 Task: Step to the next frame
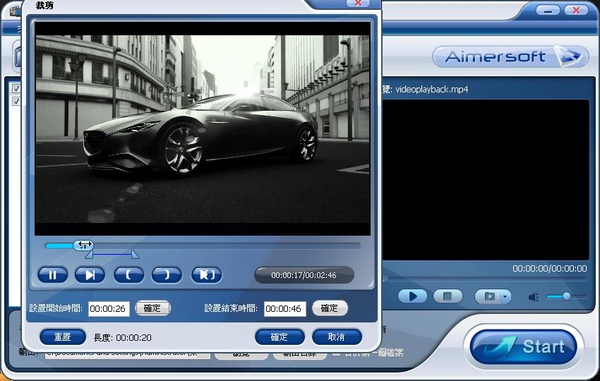click(x=90, y=275)
